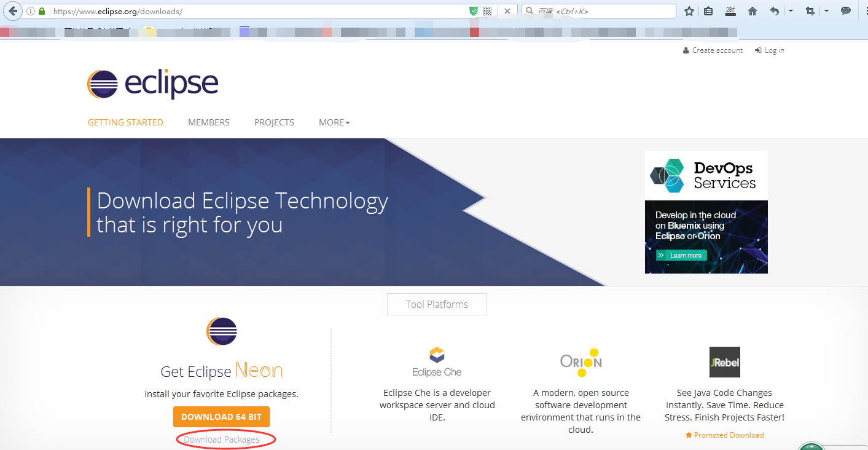Viewport: 868px width, 450px height.
Task: Click the DOWNLOAD 64 BIT button
Action: pos(221,417)
